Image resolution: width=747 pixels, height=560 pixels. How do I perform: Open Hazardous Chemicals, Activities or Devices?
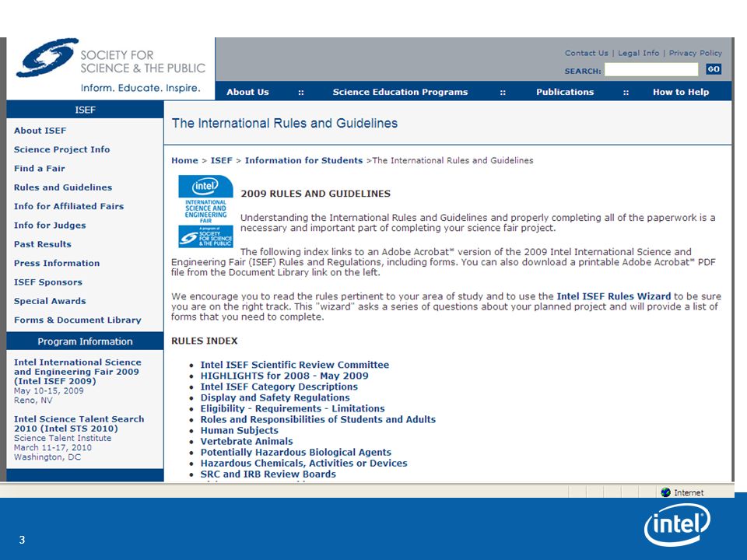304,464
